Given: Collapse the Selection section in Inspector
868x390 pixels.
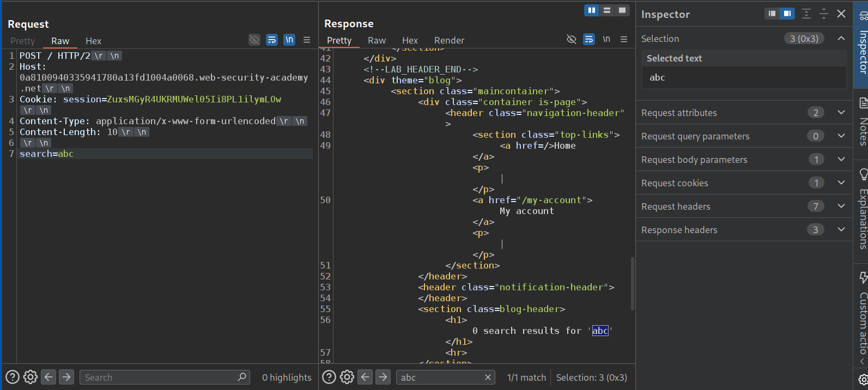Looking at the screenshot, I should (x=841, y=39).
